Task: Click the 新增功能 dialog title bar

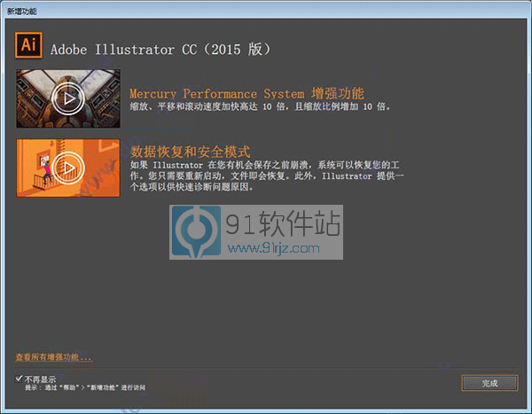Action: [x=266, y=7]
